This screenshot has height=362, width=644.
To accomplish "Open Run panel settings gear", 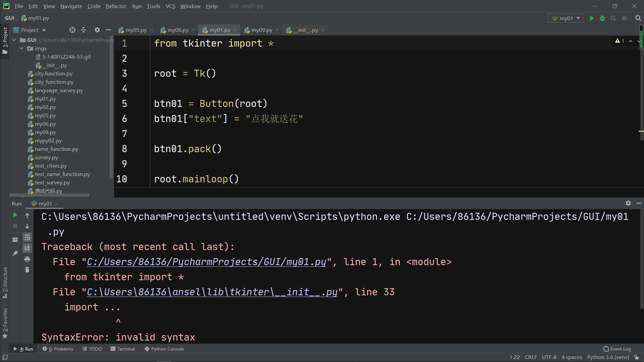I will [628, 203].
